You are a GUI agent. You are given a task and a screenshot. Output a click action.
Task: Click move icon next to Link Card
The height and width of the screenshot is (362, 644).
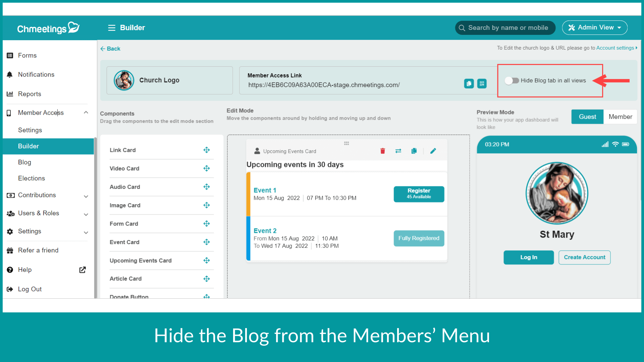coord(207,150)
